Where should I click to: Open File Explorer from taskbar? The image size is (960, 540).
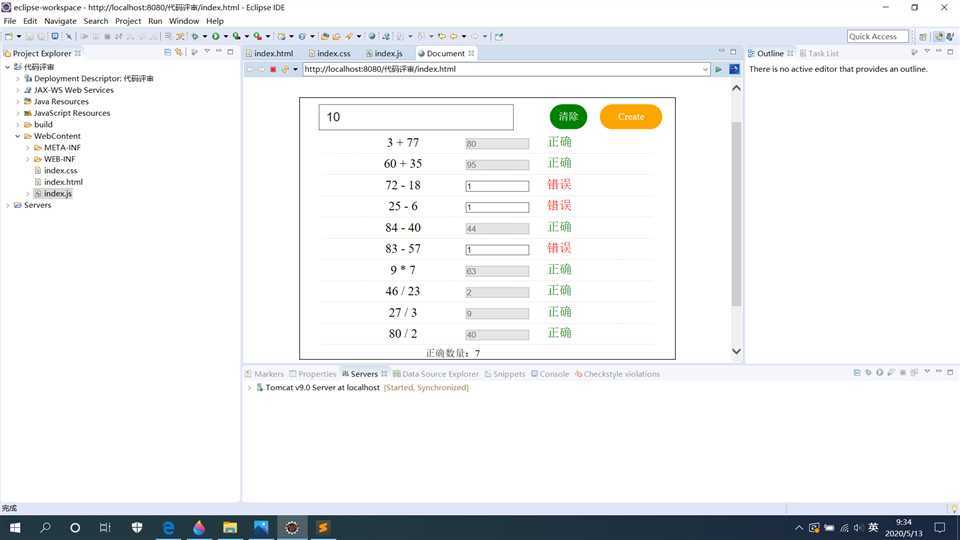tap(230, 527)
